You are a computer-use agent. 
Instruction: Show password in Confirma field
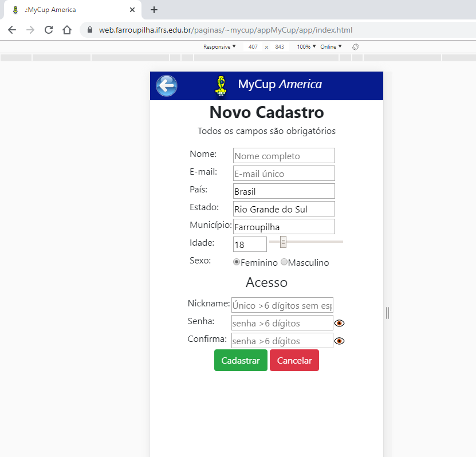(340, 341)
